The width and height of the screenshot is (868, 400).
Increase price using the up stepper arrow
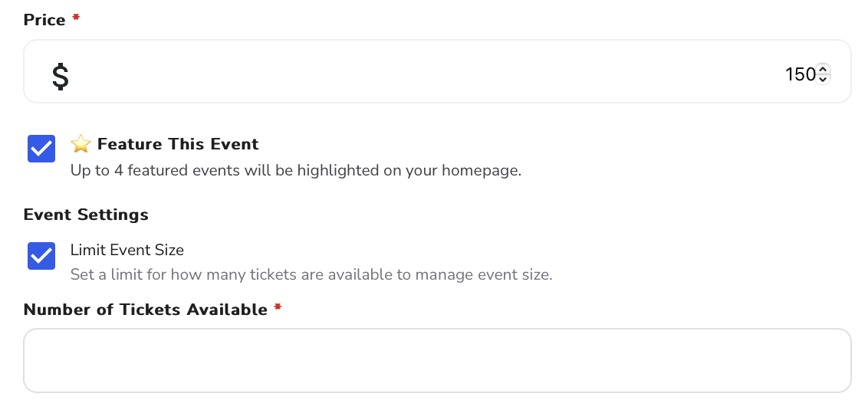pos(824,69)
